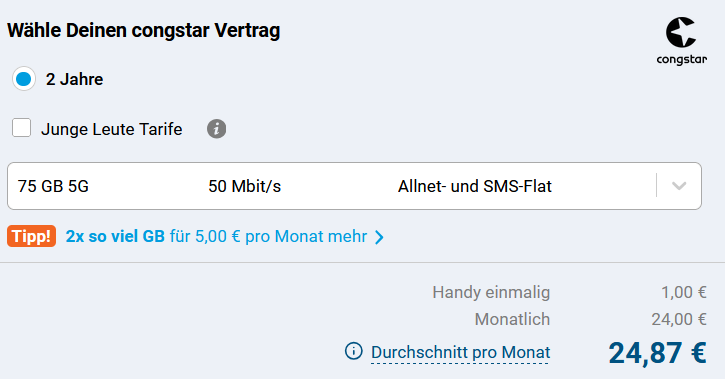This screenshot has height=379, width=725.
Task: Open the '2x so viel GB' upgrade link
Action: coord(216,237)
